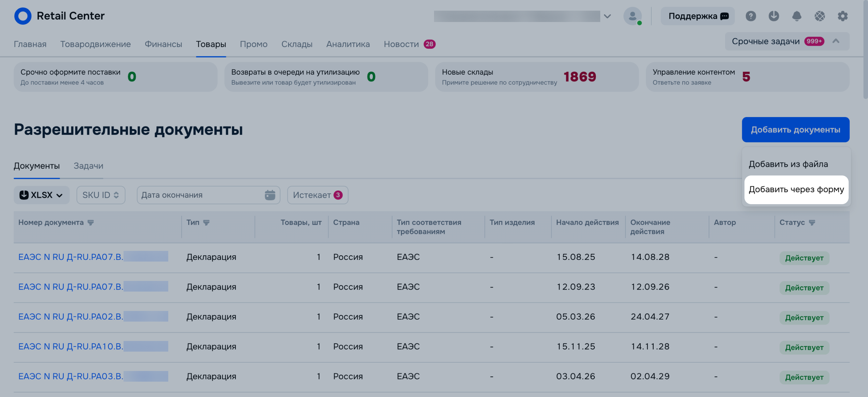The width and height of the screenshot is (868, 397).
Task: Open the help question mark icon
Action: 750,16
